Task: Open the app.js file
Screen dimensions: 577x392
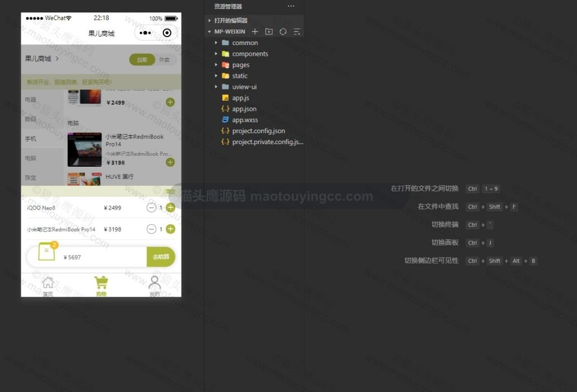Action: (241, 98)
